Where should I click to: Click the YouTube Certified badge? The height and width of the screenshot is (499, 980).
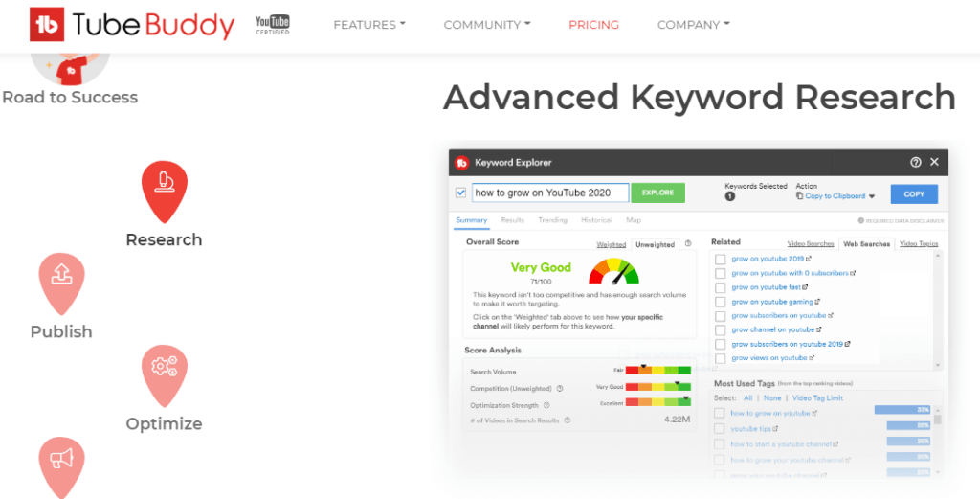(x=275, y=25)
